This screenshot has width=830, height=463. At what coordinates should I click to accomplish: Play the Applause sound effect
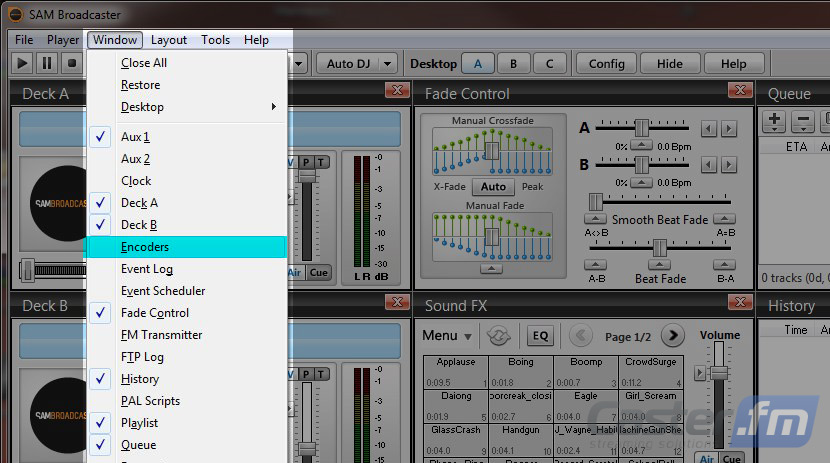(456, 373)
